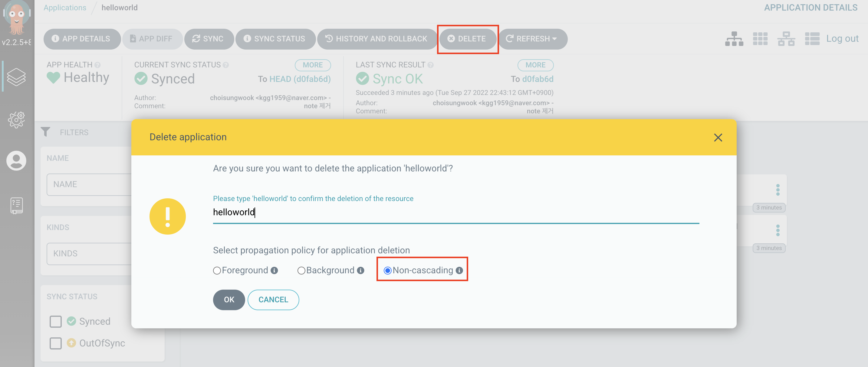The height and width of the screenshot is (367, 868).
Task: Open the REFRESH dropdown arrow
Action: coord(555,39)
